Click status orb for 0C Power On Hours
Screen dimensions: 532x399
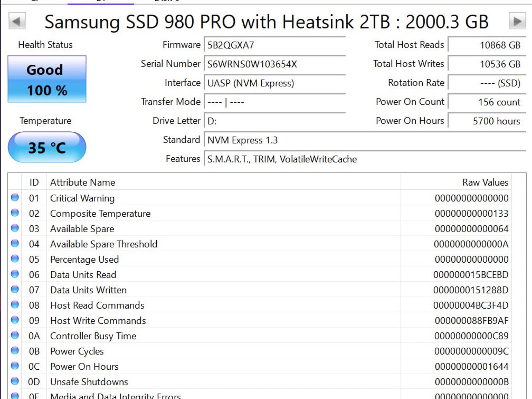pyautogui.click(x=15, y=366)
